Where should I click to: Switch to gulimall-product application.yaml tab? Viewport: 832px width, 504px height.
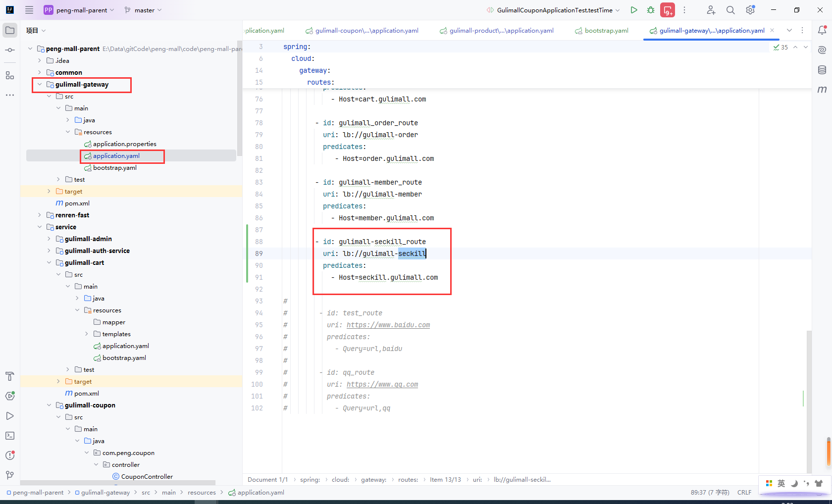coord(497,30)
